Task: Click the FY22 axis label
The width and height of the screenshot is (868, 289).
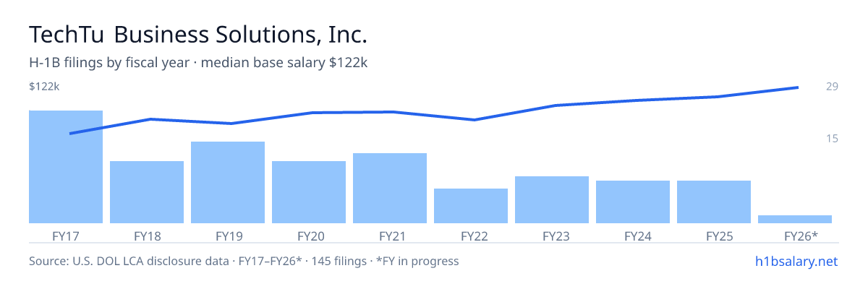Action: pyautogui.click(x=474, y=236)
